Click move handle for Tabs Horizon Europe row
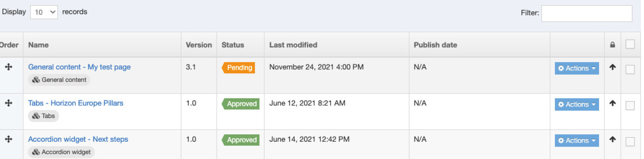Viewport: 644px width, 159px height. pyautogui.click(x=9, y=103)
